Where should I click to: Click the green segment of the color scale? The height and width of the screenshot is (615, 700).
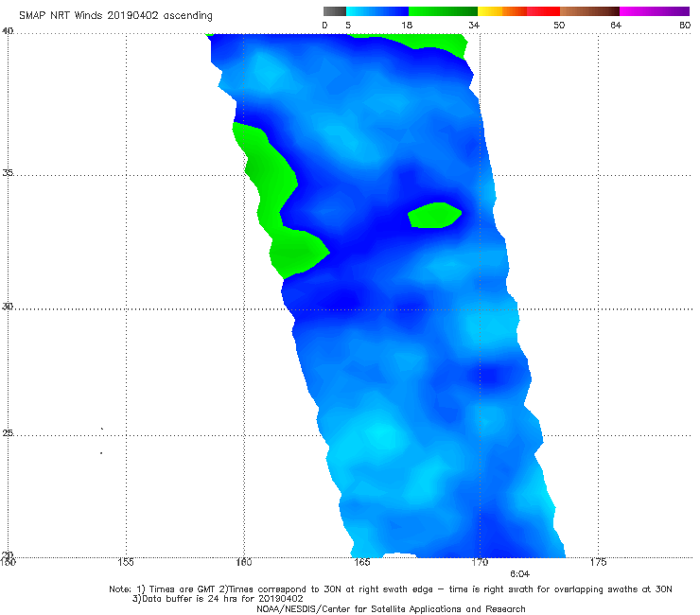[443, 11]
